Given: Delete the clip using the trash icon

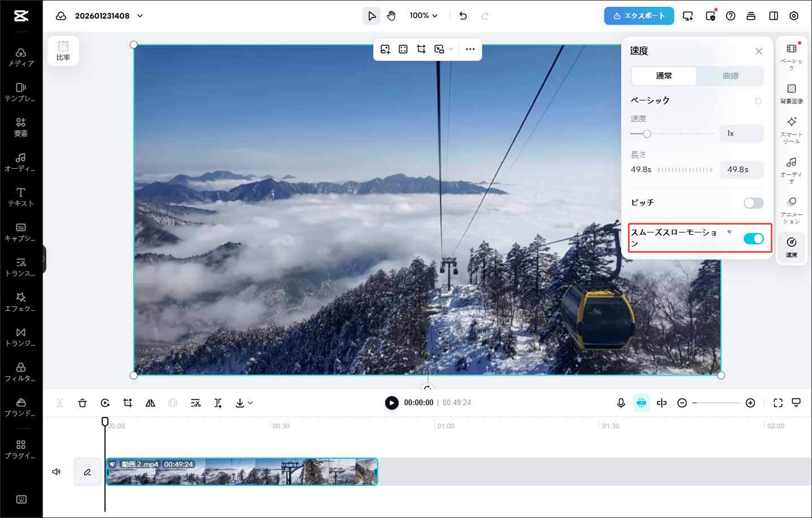Looking at the screenshot, I should (x=82, y=403).
